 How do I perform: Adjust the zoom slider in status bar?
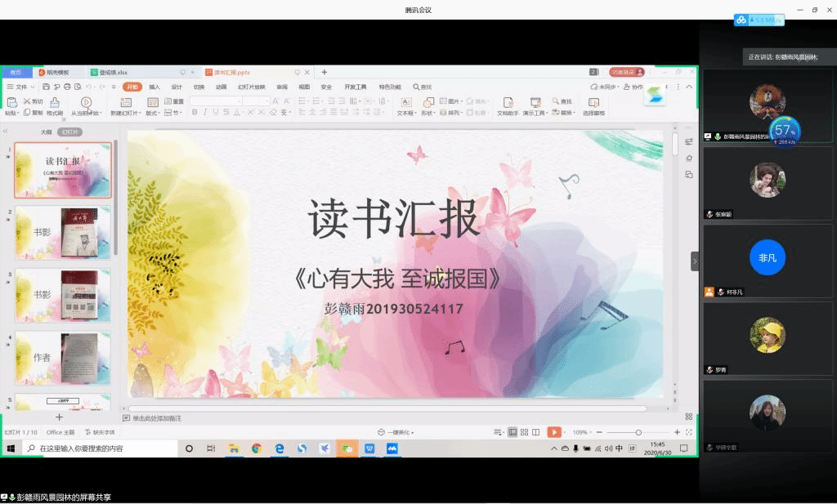(x=638, y=432)
